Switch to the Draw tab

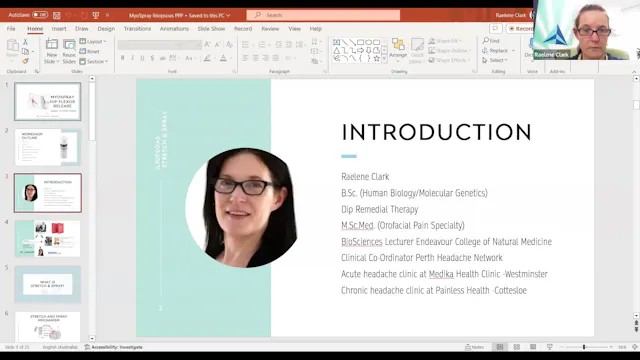pos(82,29)
